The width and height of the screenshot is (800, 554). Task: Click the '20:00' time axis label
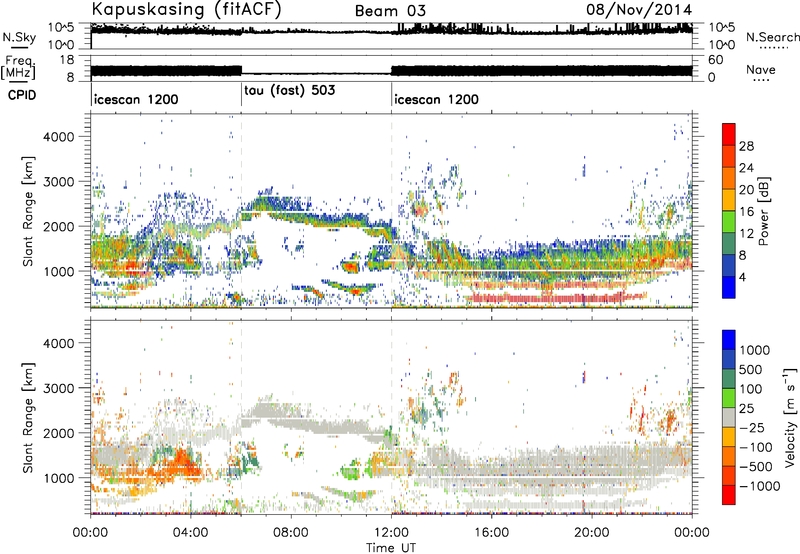click(592, 533)
